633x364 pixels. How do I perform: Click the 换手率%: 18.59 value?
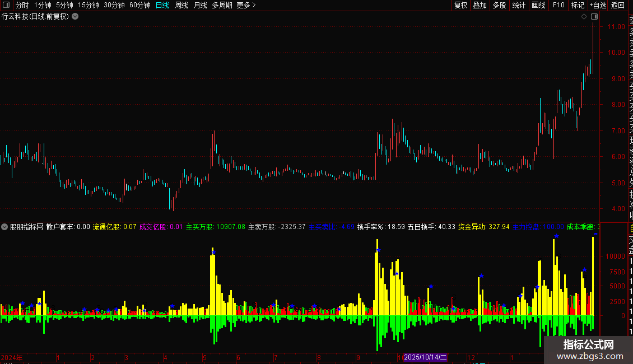pos(381,227)
